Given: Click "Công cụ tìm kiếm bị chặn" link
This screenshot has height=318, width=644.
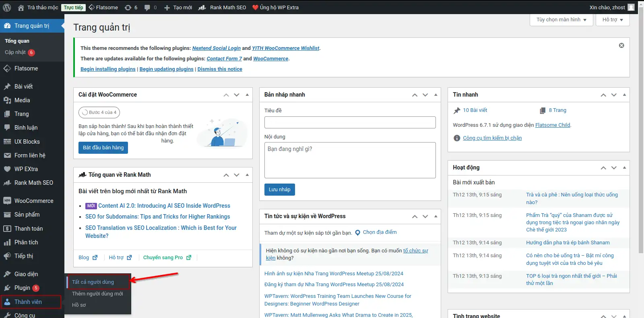Looking at the screenshot, I should [x=492, y=138].
